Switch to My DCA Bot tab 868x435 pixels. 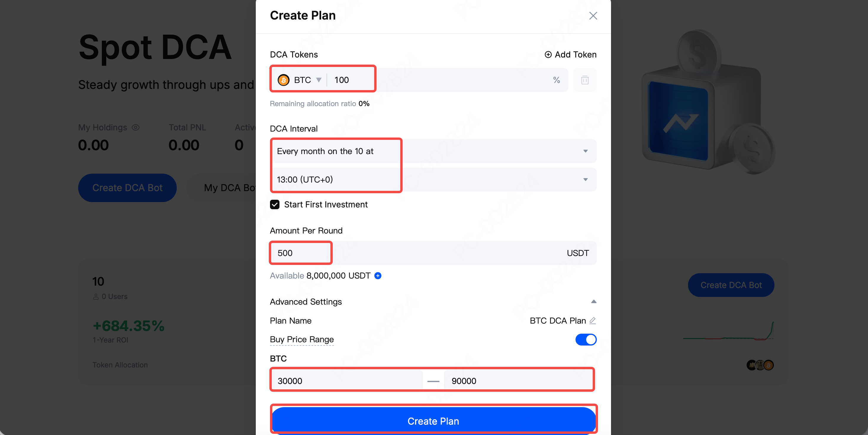230,188
